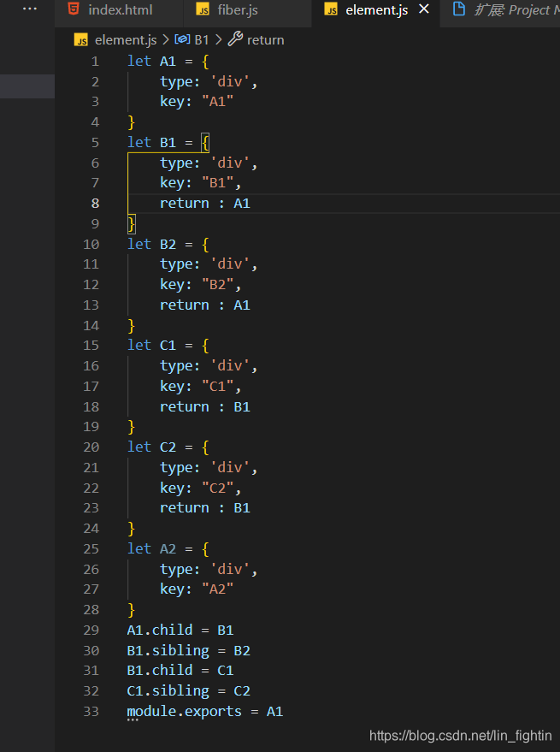Click 'key: "B2",' on line 12

pos(200,285)
